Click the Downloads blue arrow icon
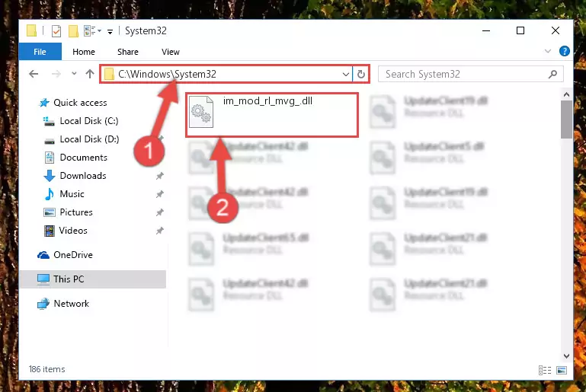 49,176
